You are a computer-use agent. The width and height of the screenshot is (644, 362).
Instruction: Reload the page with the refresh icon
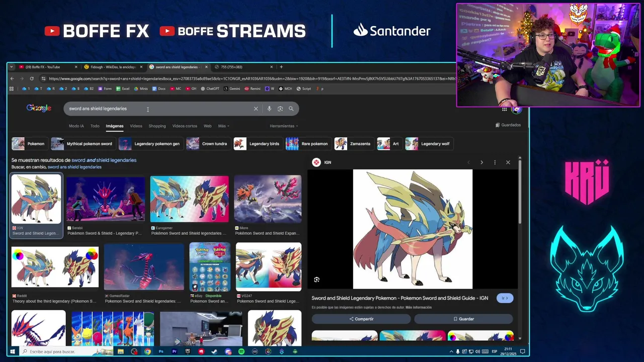pyautogui.click(x=32, y=78)
